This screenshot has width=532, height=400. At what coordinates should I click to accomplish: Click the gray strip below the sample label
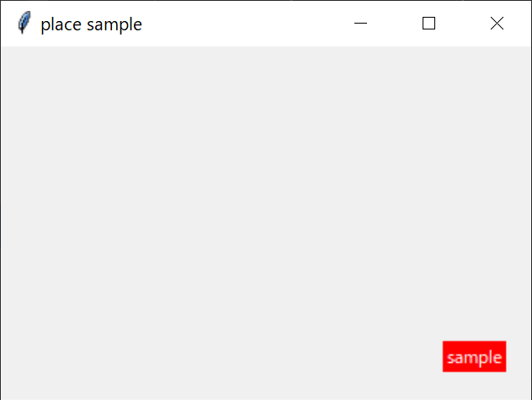[474, 384]
